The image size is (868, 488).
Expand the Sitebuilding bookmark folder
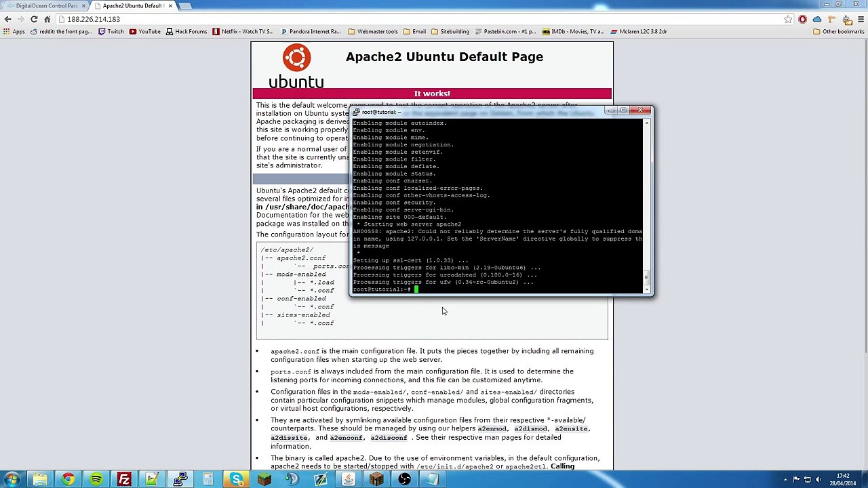tap(450, 31)
